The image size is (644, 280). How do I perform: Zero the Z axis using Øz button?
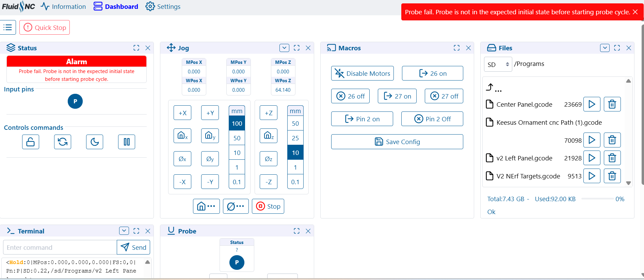click(268, 159)
